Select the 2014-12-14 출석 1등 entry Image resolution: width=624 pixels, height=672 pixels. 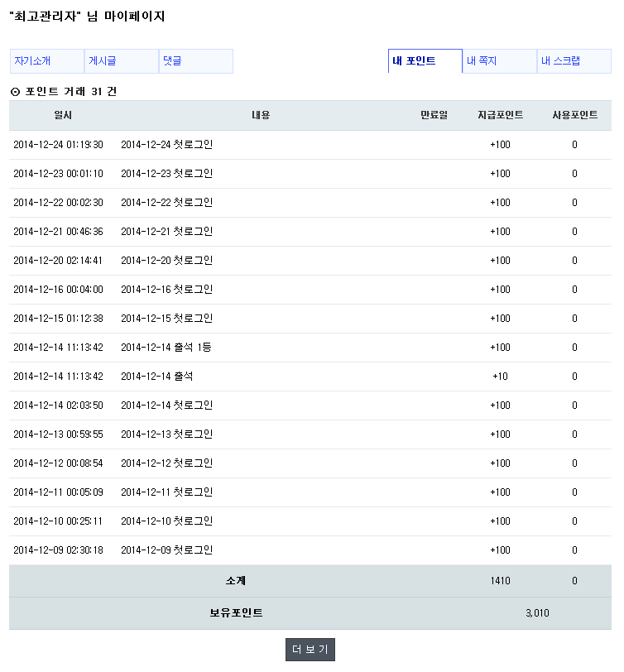[x=166, y=348]
